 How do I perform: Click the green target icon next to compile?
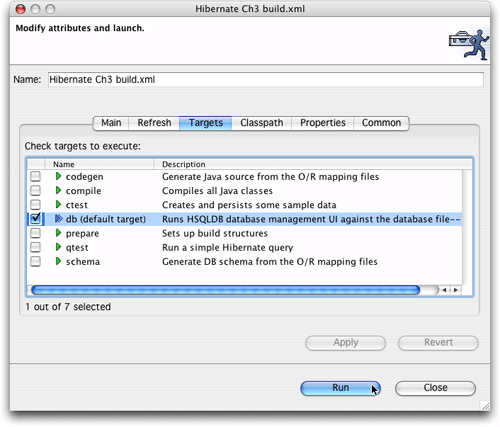coord(58,190)
